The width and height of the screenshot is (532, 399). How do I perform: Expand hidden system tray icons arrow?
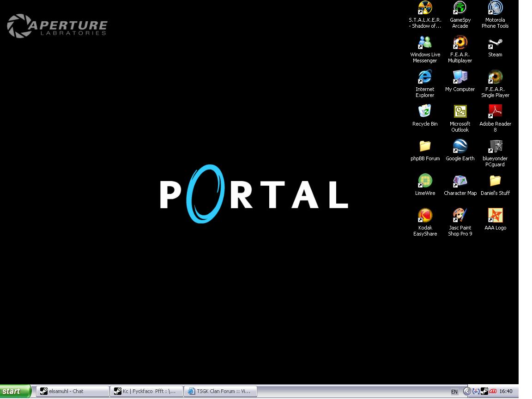pyautogui.click(x=467, y=391)
